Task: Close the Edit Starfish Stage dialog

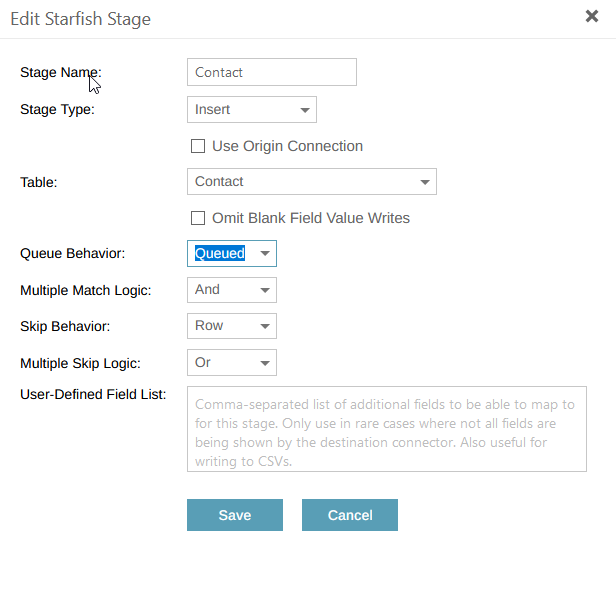Action: point(592,16)
